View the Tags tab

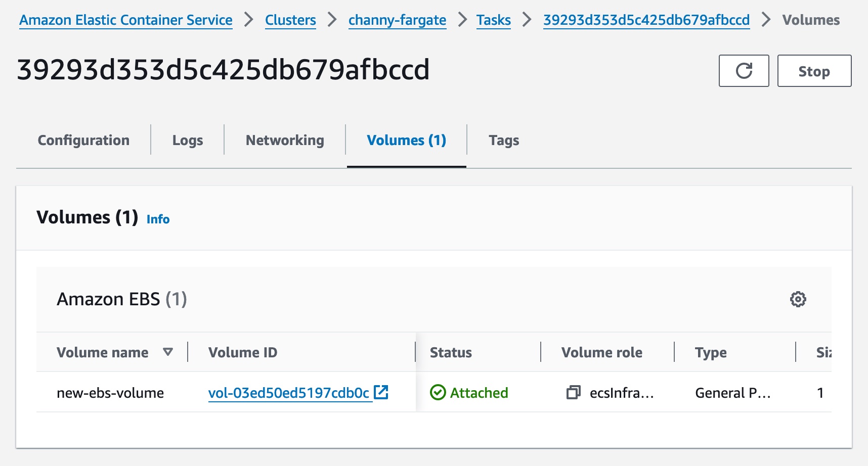click(504, 140)
